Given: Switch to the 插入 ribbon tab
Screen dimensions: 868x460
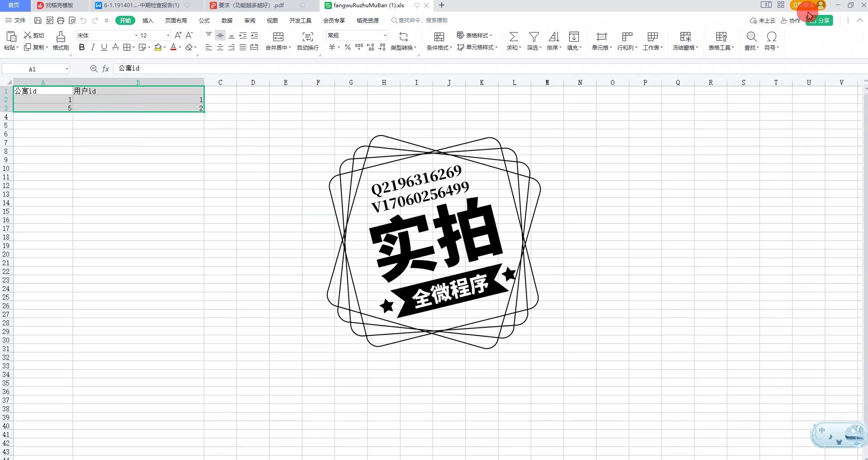Looking at the screenshot, I should tap(148, 20).
